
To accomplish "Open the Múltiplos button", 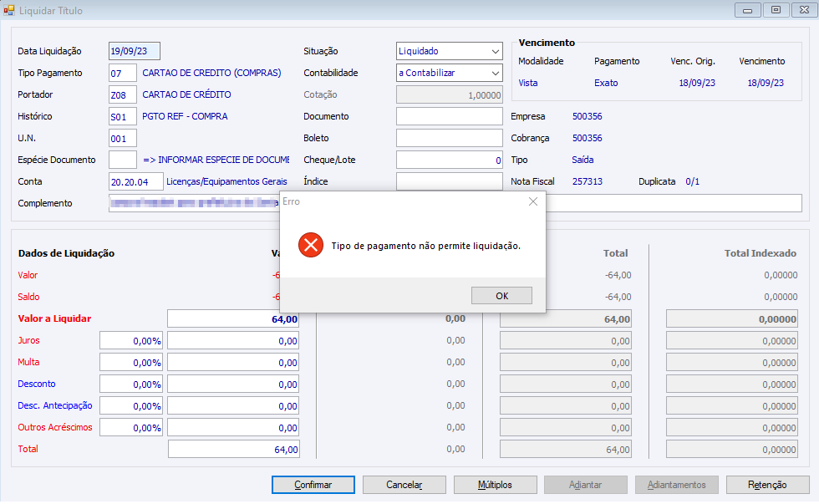I will coord(495,485).
